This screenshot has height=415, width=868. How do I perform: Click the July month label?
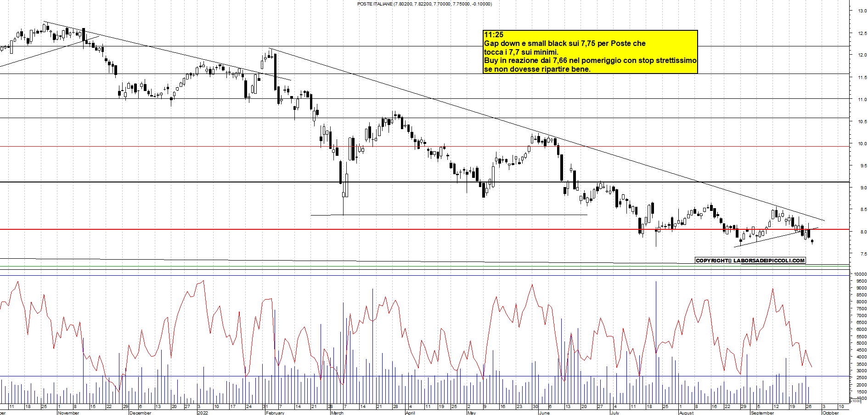(x=615, y=413)
